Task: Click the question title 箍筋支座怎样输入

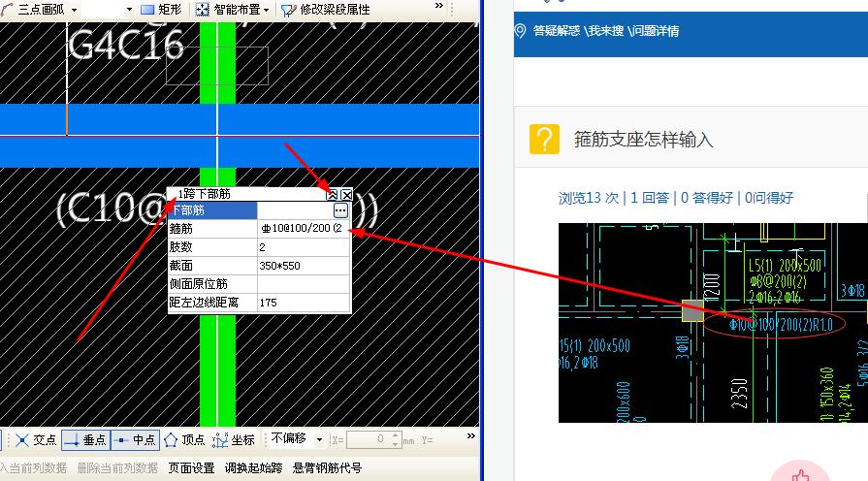Action: click(643, 140)
